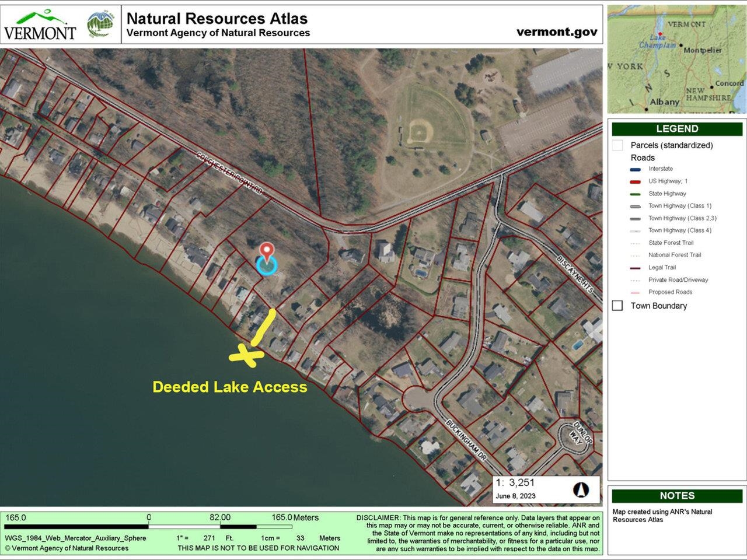
Task: Select the LEGEND panel header
Action: tap(677, 129)
